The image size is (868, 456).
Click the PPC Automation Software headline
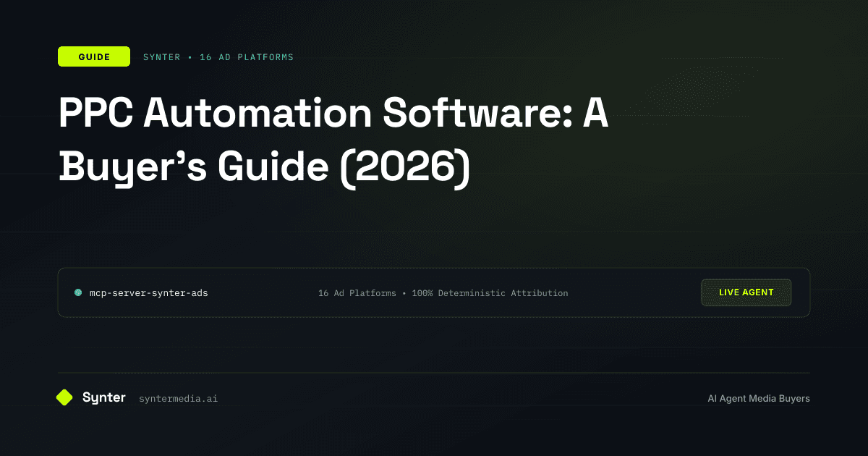point(333,140)
